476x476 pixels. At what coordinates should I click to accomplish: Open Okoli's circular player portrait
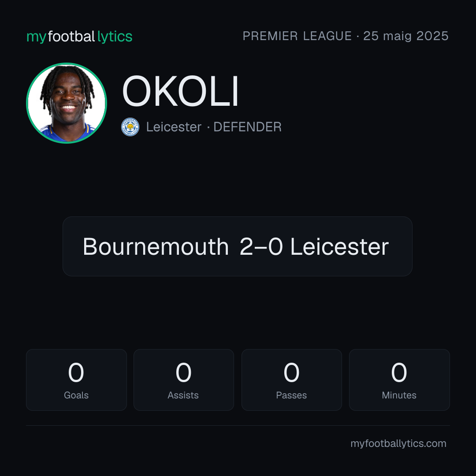click(x=67, y=103)
